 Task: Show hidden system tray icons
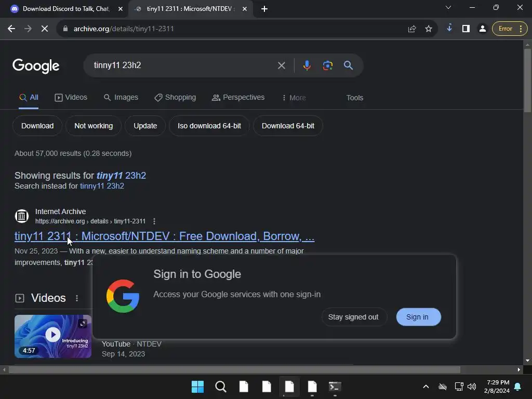point(426,387)
